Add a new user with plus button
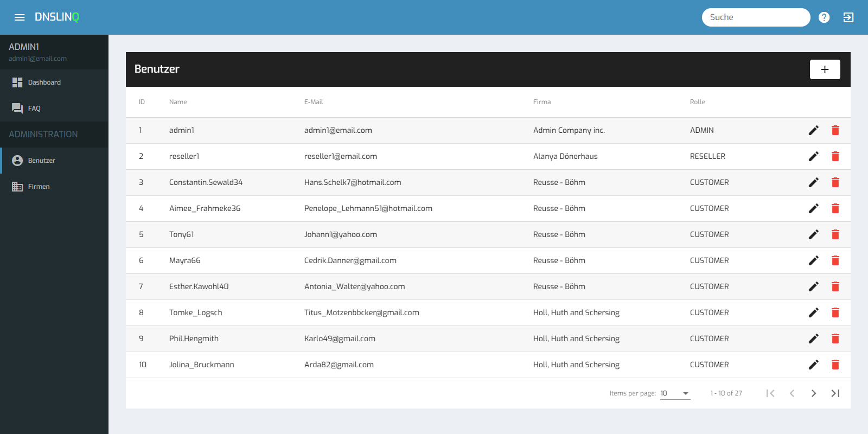 (x=825, y=69)
